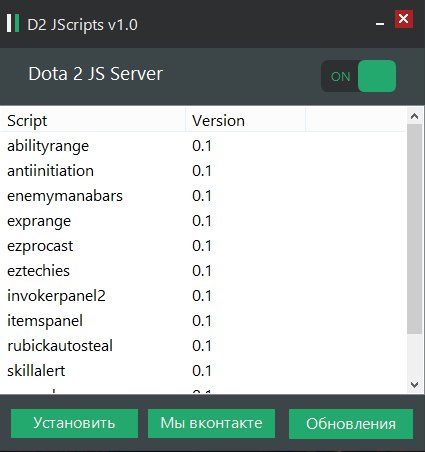Check for updates with Обновления button
This screenshot has width=425, height=452.
coord(351,424)
